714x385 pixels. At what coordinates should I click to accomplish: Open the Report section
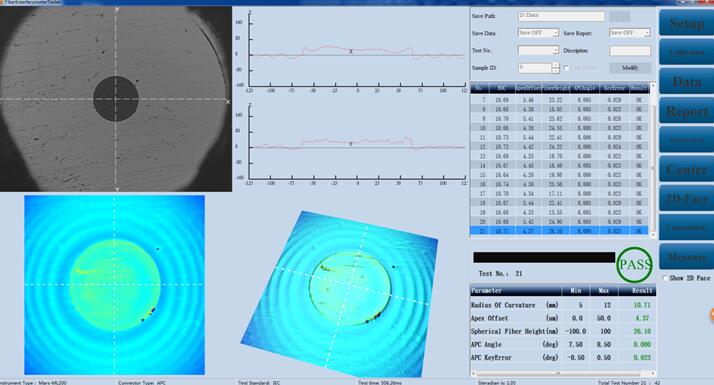[687, 111]
